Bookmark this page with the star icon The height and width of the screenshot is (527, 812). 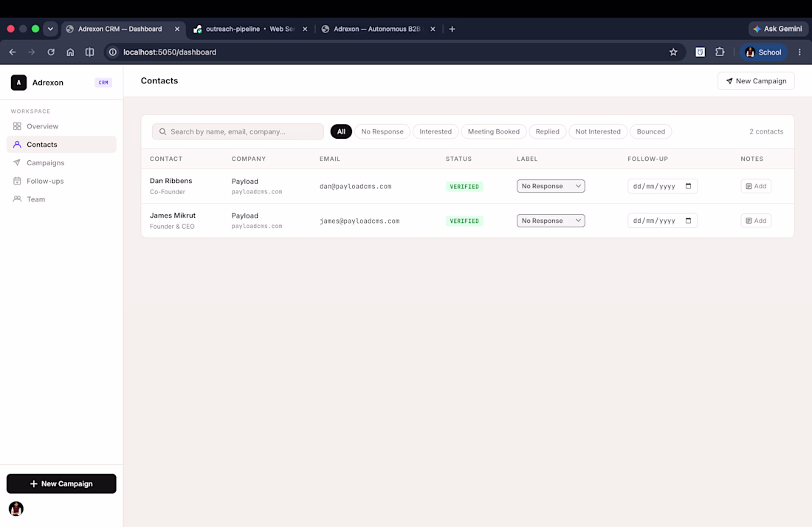673,52
